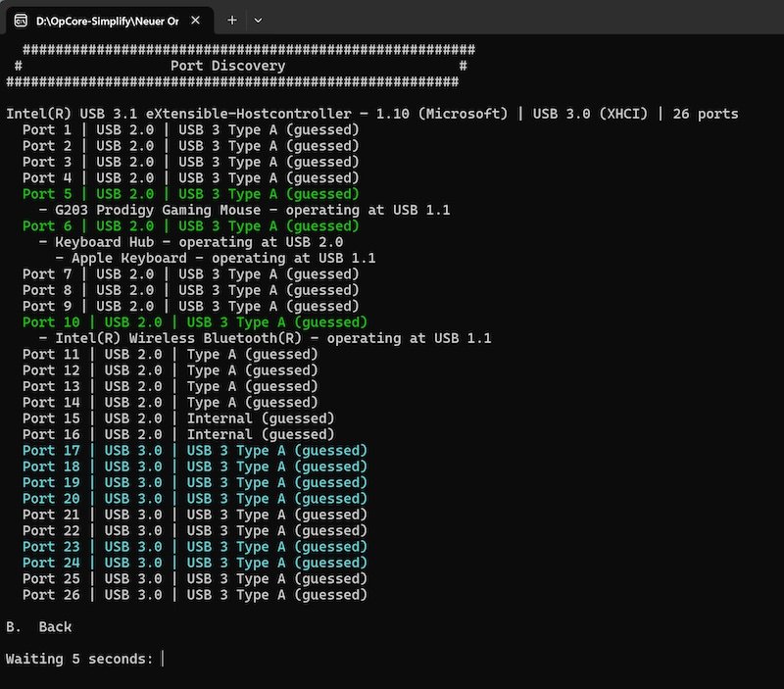Screen dimensions: 784x689
Task: Click the terminal icon in the tab
Action: pos(21,21)
